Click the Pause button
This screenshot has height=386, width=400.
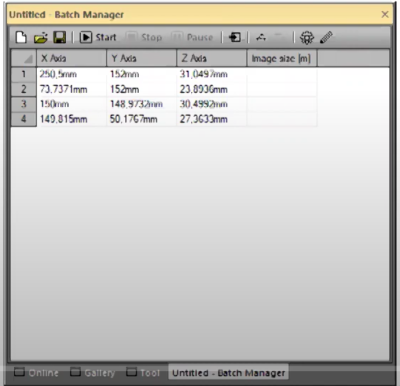(x=192, y=37)
